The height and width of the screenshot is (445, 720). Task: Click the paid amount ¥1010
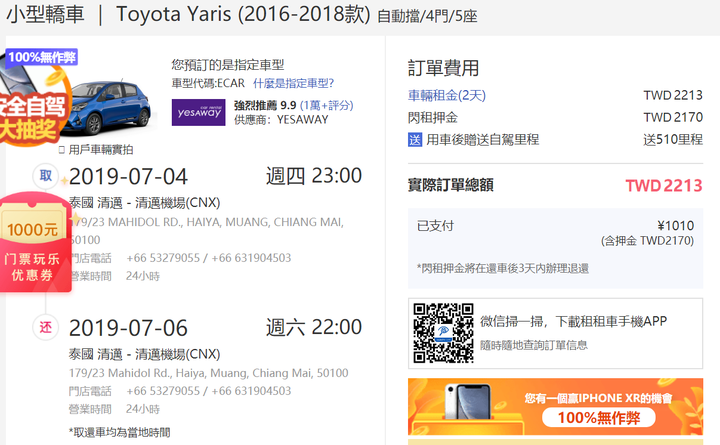675,225
